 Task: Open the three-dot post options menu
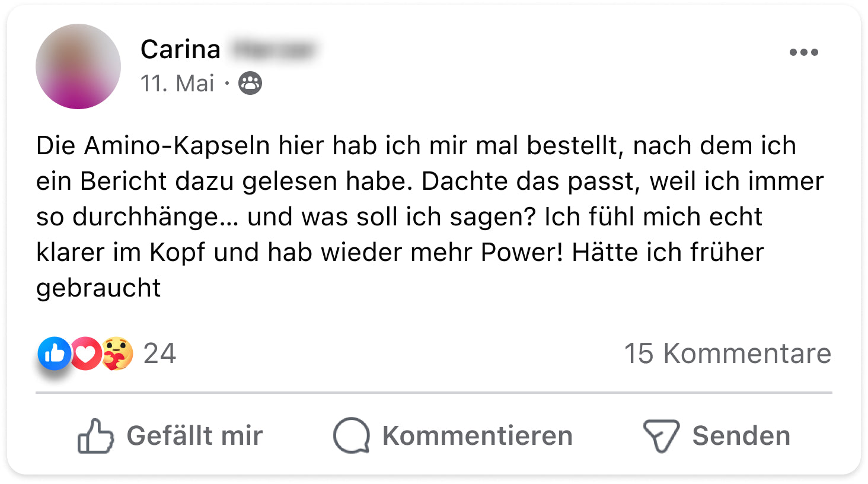[x=803, y=52]
